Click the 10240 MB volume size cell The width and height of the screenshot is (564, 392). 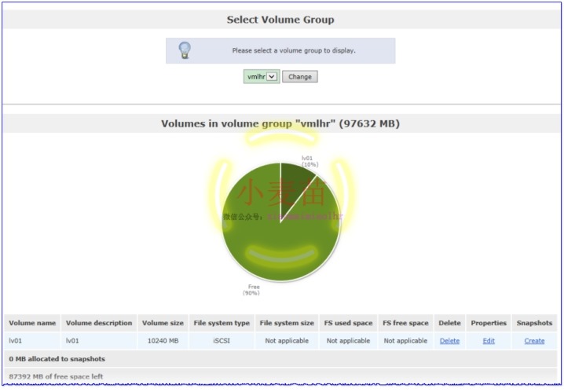163,341
